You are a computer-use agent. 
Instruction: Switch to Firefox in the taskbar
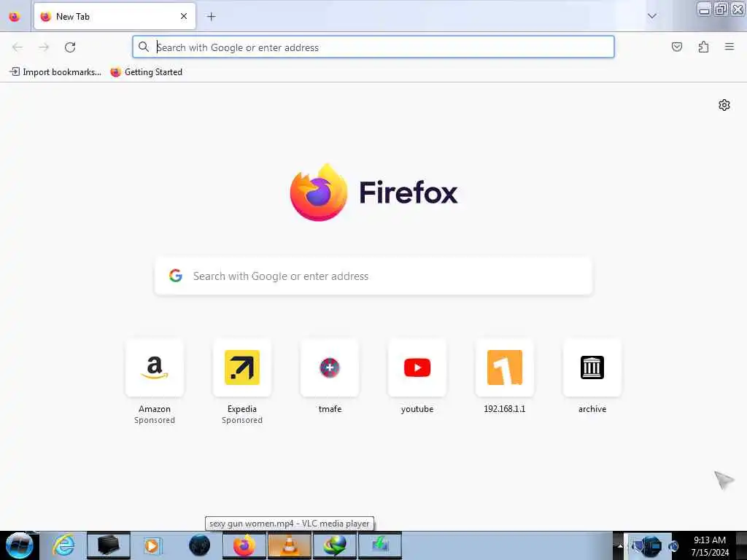tap(244, 545)
